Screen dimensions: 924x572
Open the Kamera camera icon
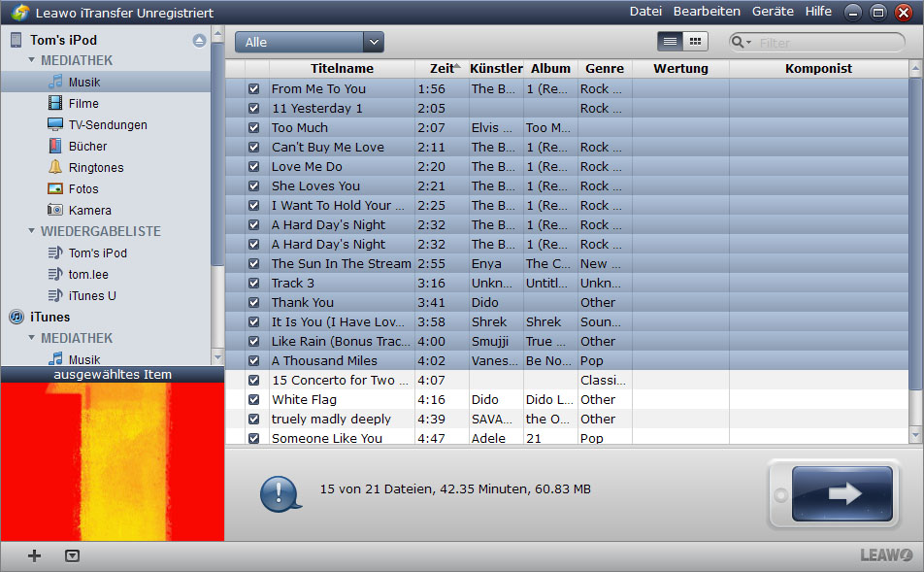[x=55, y=210]
